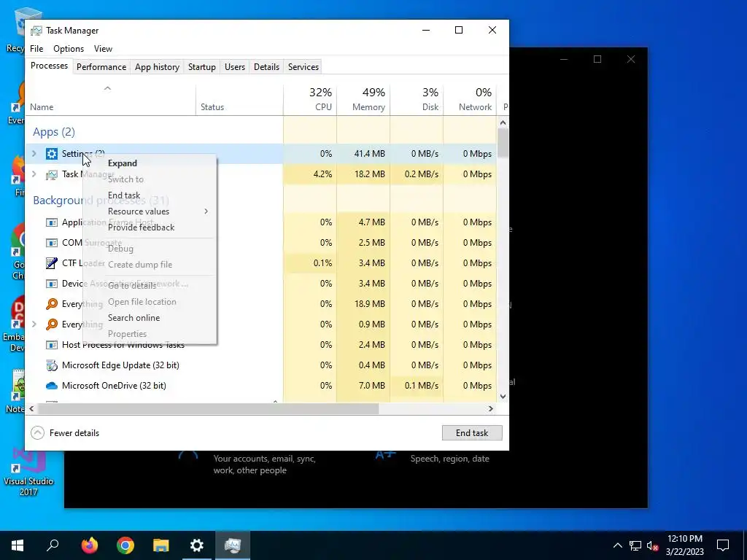This screenshot has height=560, width=747.
Task: Click the Application Frame Host process icon
Action: [52, 222]
